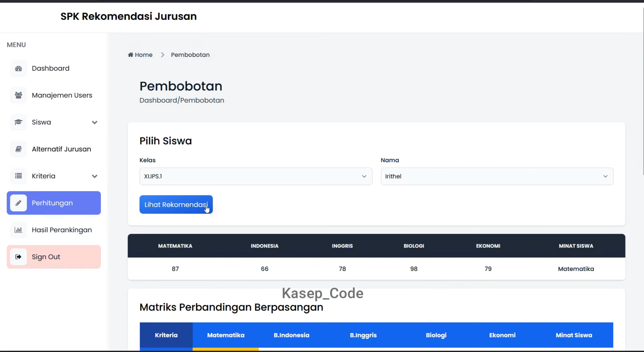Click the Matematika matrix column header
This screenshot has height=352, width=644.
[226, 335]
